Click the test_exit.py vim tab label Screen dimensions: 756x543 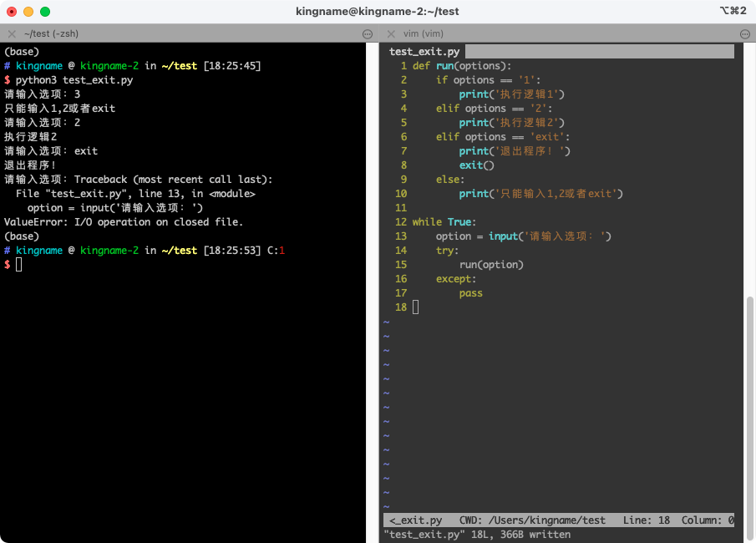click(x=424, y=52)
